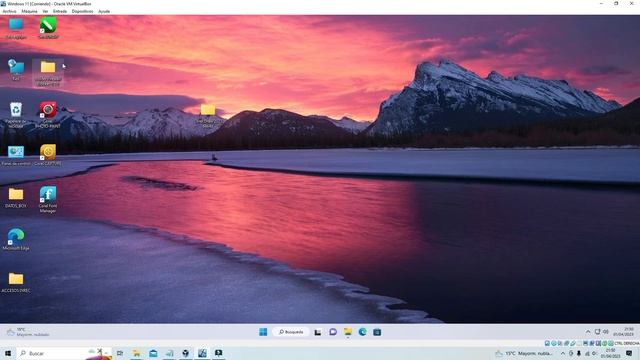Viewport: 640px width, 360px height.
Task: Click the microphone icon in the host tray
Action: [x=579, y=353]
